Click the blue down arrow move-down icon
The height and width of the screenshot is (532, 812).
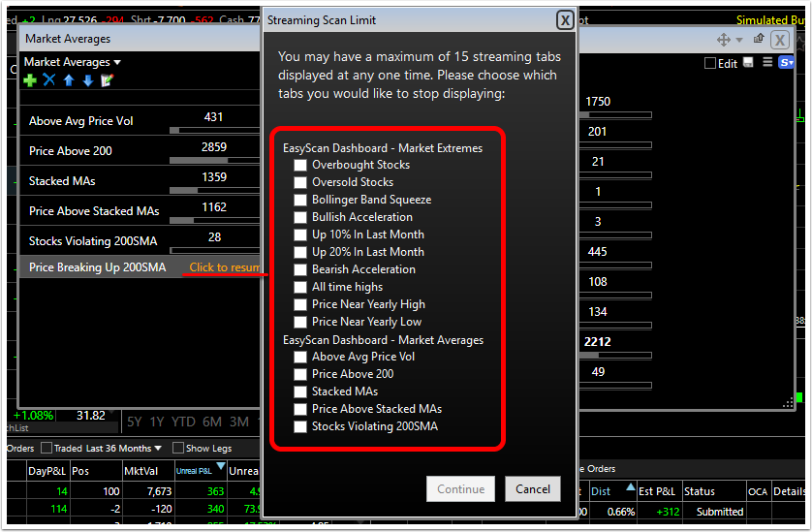click(x=88, y=80)
